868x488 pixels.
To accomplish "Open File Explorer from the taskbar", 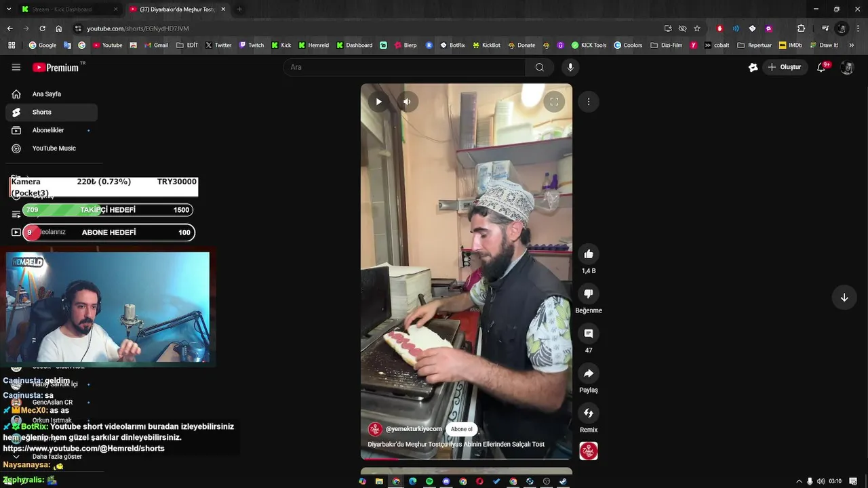I will click(379, 481).
